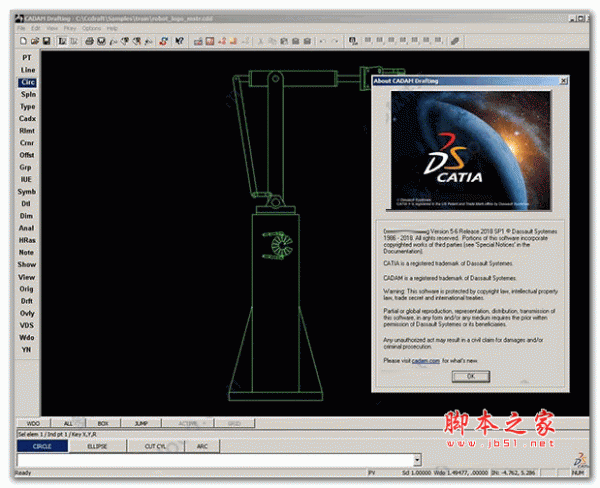Open the View menu
Image resolution: width=600 pixels, height=488 pixels.
51,28
